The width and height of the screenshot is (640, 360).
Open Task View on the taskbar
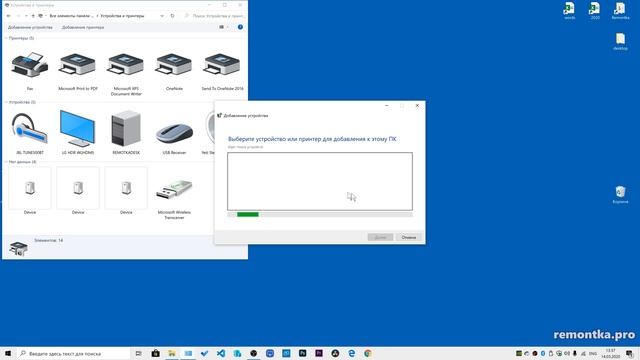(x=139, y=353)
